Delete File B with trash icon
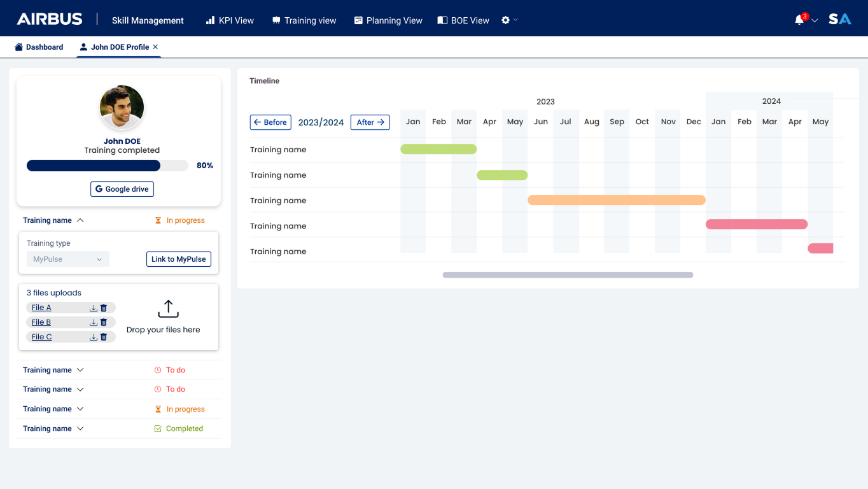This screenshot has width=868, height=489. [104, 323]
